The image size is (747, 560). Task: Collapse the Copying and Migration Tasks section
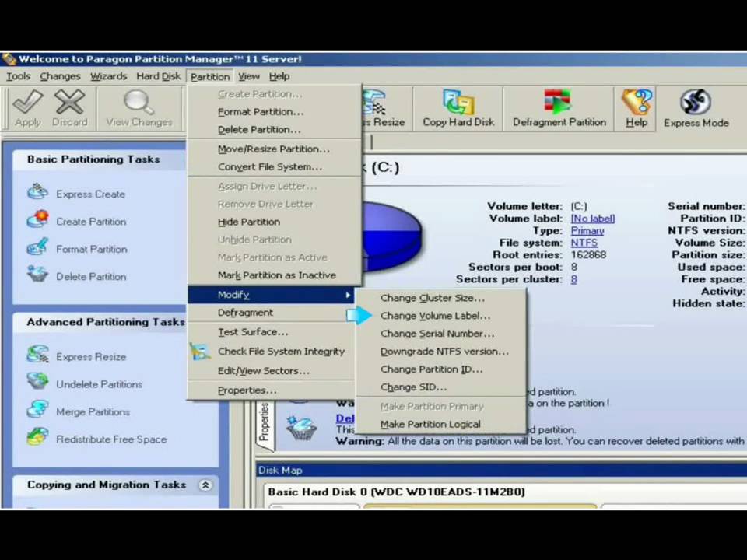tap(205, 485)
